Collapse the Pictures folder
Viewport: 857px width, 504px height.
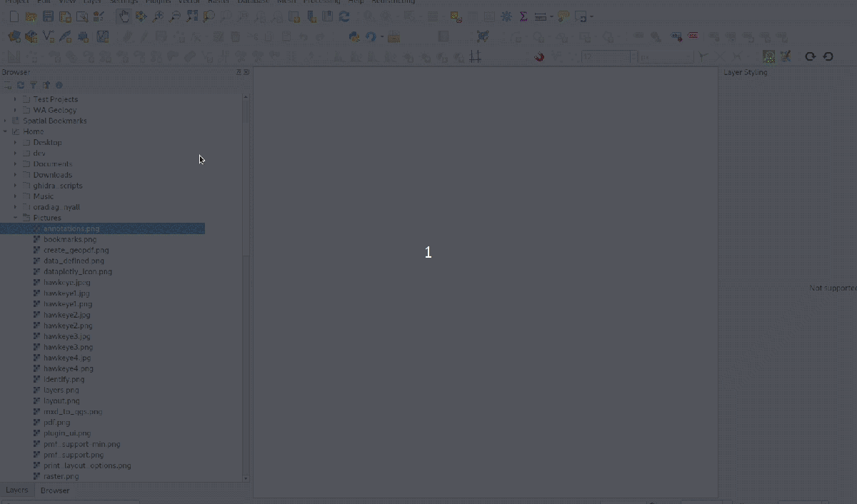coord(15,218)
